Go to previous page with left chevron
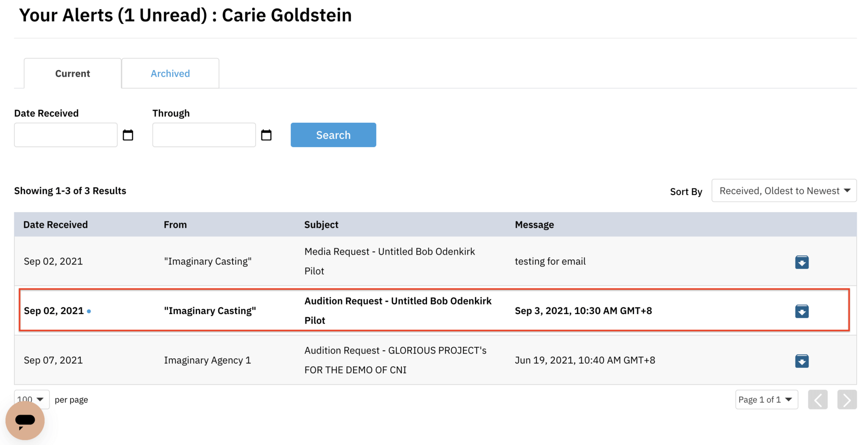The image size is (868, 445). coord(818,399)
